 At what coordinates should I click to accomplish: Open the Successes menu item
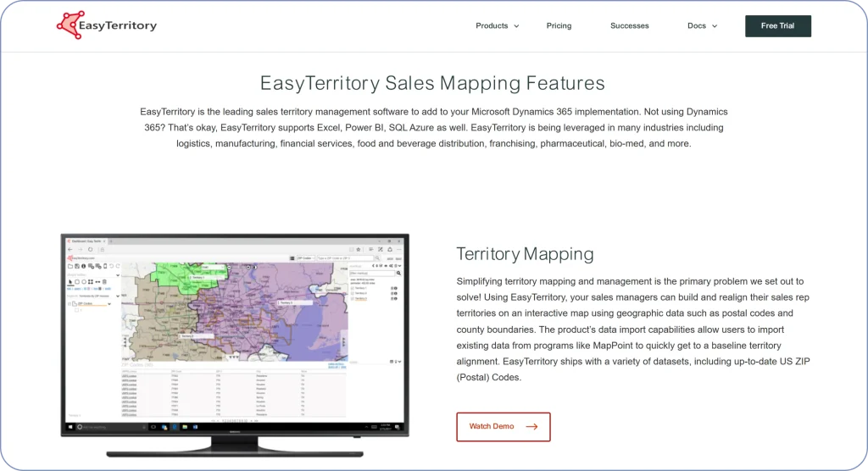629,26
